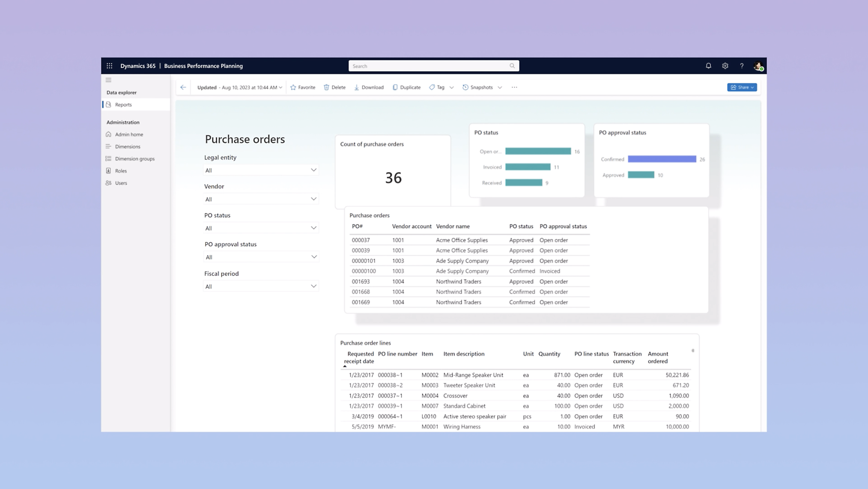The width and height of the screenshot is (868, 489).
Task: Navigate to Admin home
Action: click(x=129, y=134)
